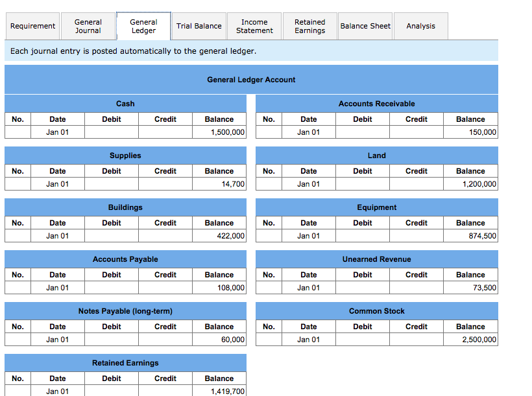Click the Cash account header
This screenshot has height=396, width=532.
[125, 103]
